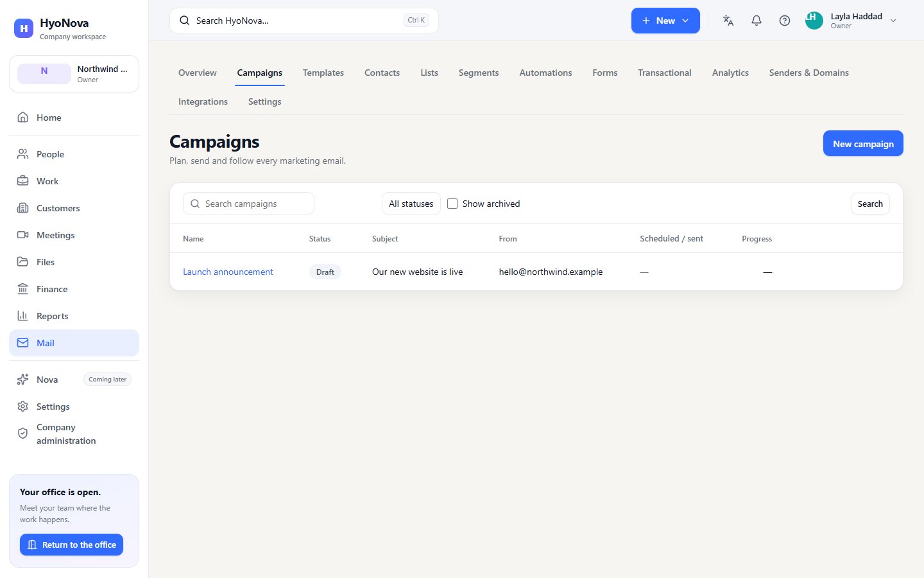Click the Search button in campaigns toolbar
Screen dimensions: 924x578
click(x=870, y=204)
